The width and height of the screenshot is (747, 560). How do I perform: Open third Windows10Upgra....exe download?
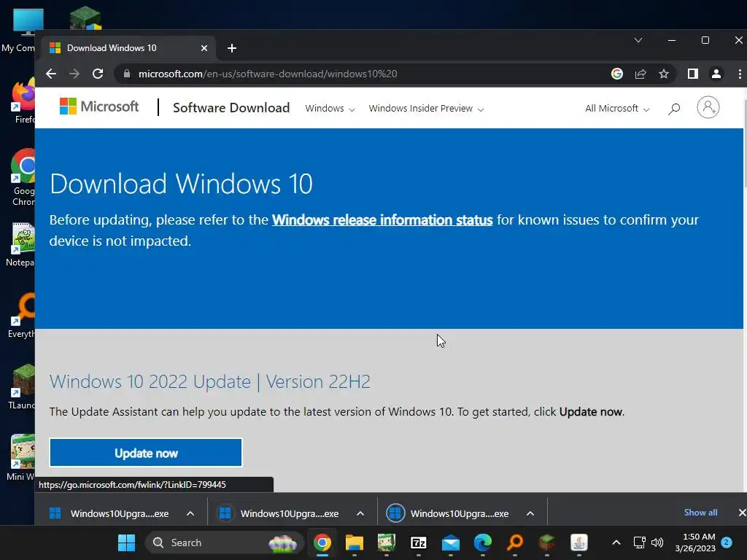(x=448, y=513)
